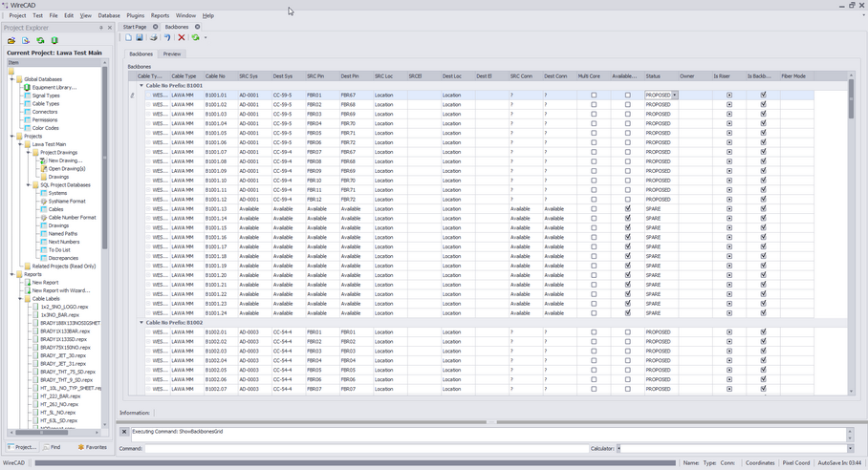868x470 pixels.
Task: Click the print icon in Backbones toolbar
Action: [153, 37]
